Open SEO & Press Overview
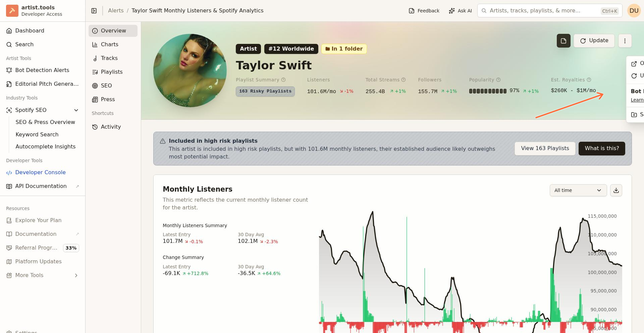 click(45, 122)
